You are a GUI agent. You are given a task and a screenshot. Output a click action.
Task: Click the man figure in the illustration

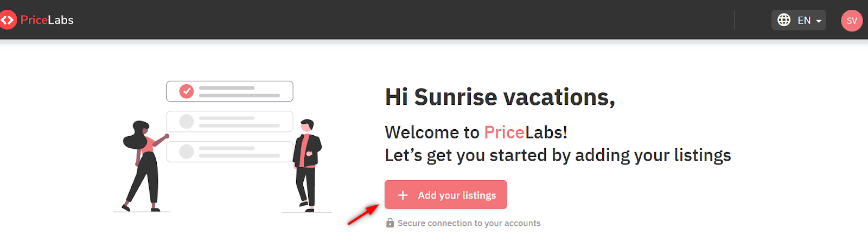[307, 163]
